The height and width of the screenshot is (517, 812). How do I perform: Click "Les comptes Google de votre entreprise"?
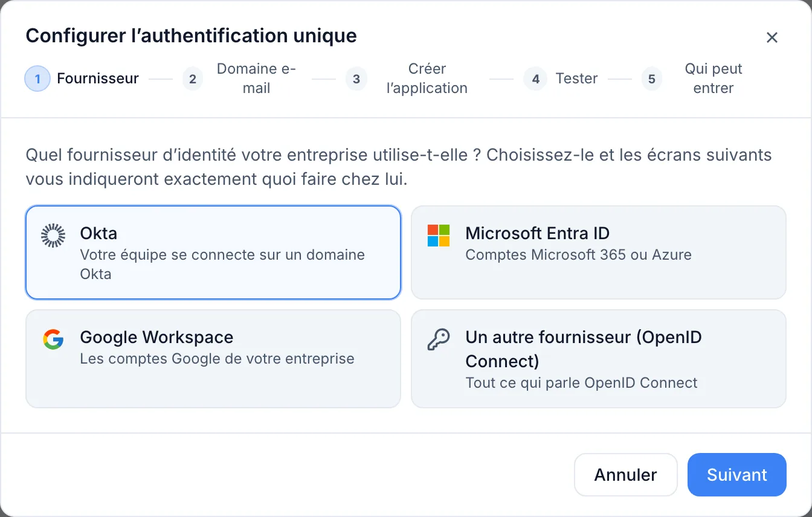217,359
